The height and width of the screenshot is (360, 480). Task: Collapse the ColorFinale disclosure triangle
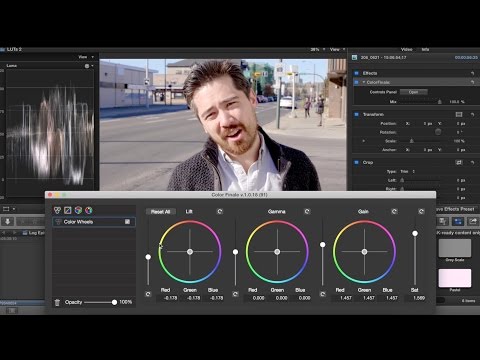pos(364,82)
